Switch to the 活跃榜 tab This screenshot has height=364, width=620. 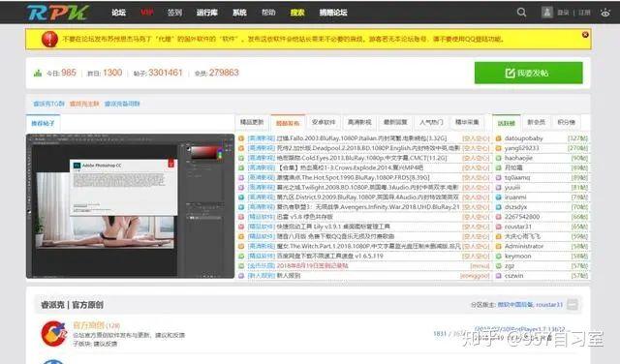tap(506, 123)
